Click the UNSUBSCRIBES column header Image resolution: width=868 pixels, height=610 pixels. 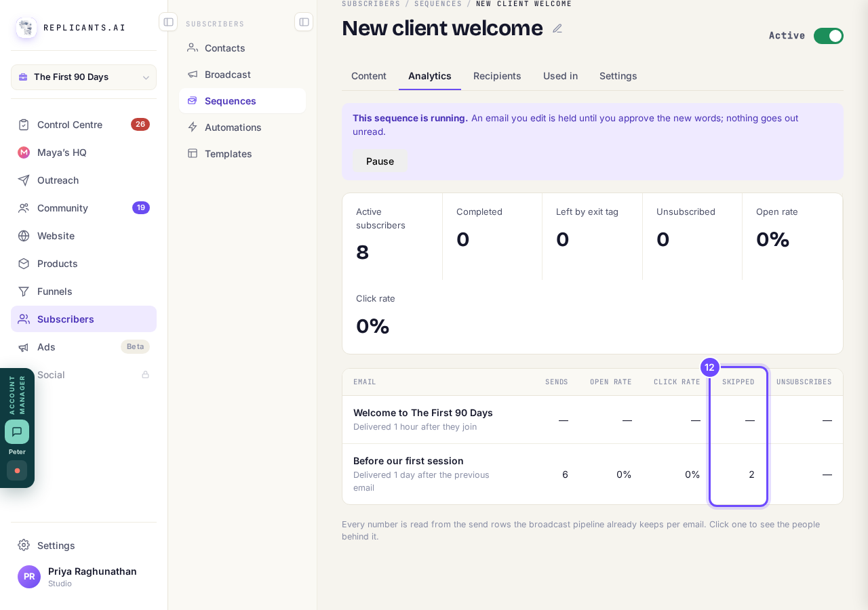[804, 382]
